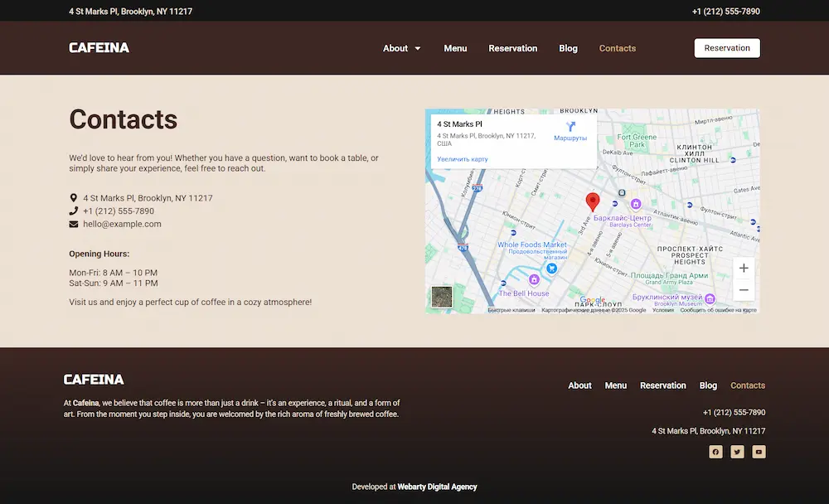Click 'Увеличить карту' enlarge map link
The image size is (829, 504).
[x=462, y=159]
